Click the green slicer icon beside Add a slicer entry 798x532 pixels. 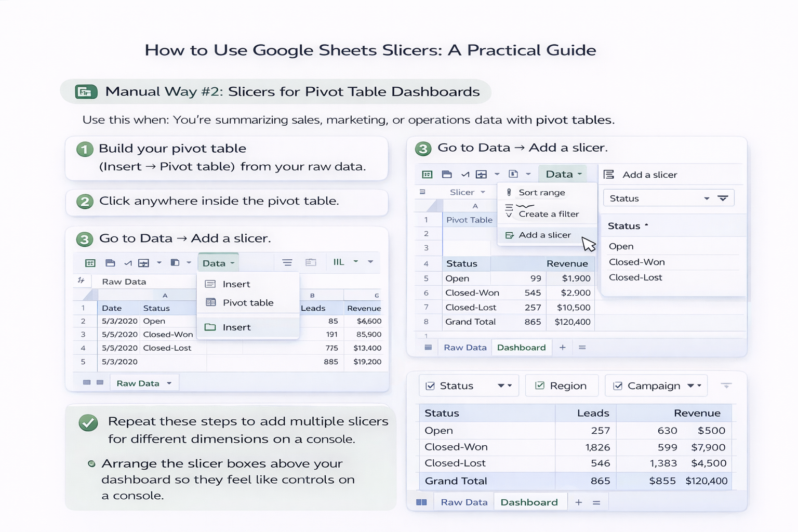tap(510, 235)
